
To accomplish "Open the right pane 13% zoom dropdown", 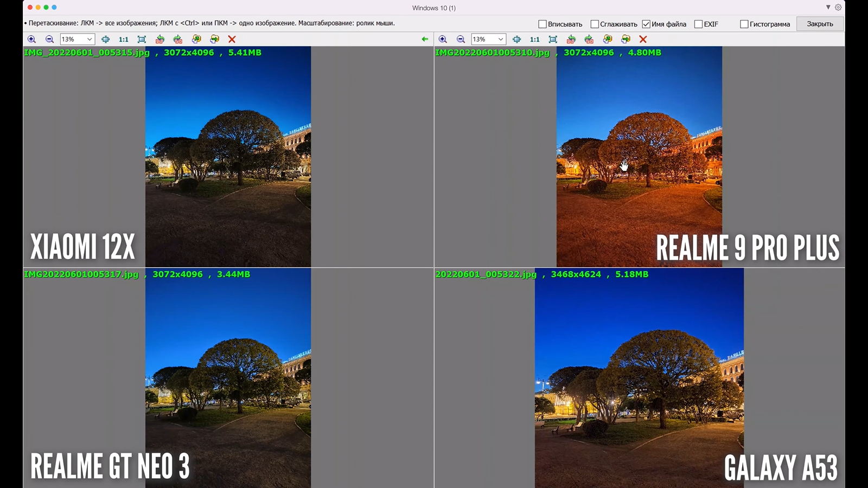I will (x=501, y=39).
